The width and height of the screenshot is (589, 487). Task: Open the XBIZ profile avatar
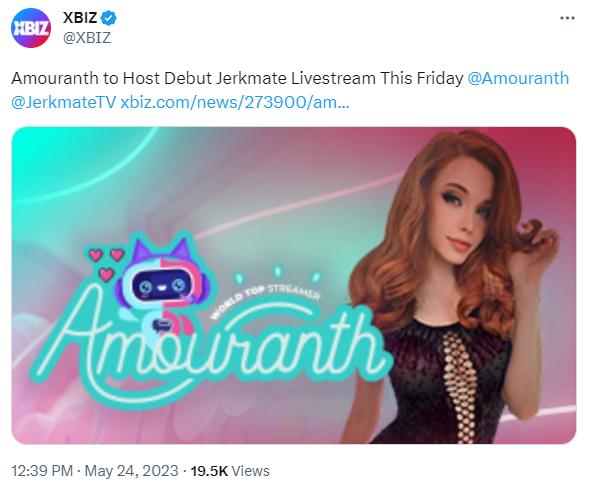[31, 28]
